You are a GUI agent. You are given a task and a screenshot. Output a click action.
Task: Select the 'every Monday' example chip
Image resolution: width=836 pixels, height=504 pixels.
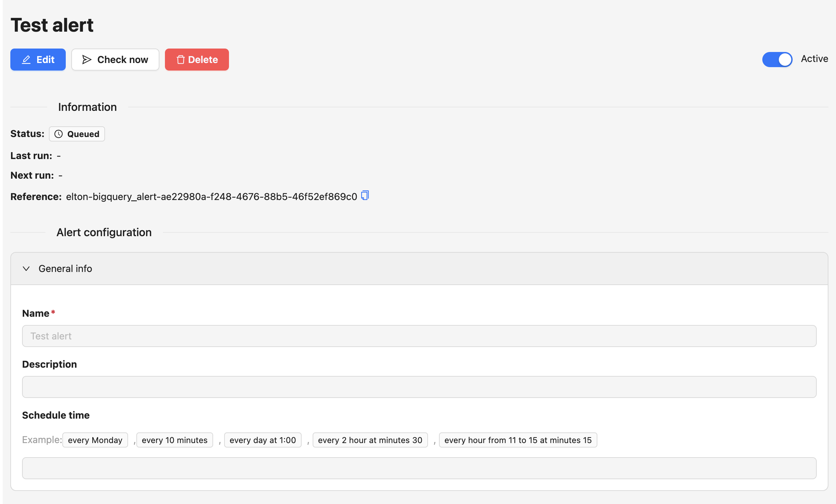click(95, 440)
